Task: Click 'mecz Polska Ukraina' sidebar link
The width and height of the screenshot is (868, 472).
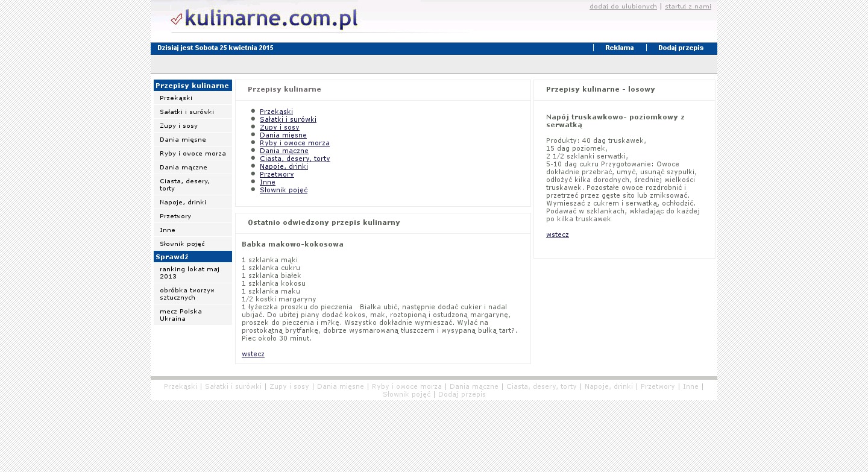Action: 181,315
